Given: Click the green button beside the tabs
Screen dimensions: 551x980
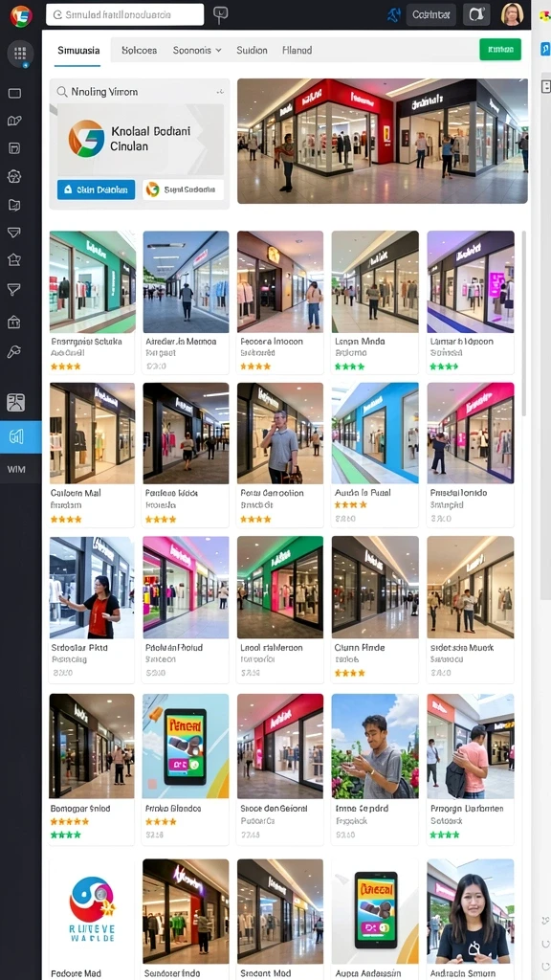Looking at the screenshot, I should point(499,49).
